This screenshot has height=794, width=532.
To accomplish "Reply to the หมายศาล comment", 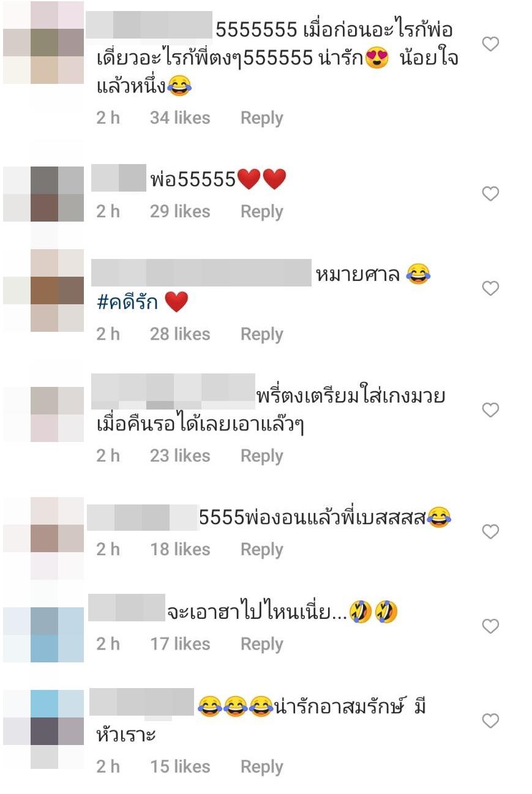I will [261, 334].
